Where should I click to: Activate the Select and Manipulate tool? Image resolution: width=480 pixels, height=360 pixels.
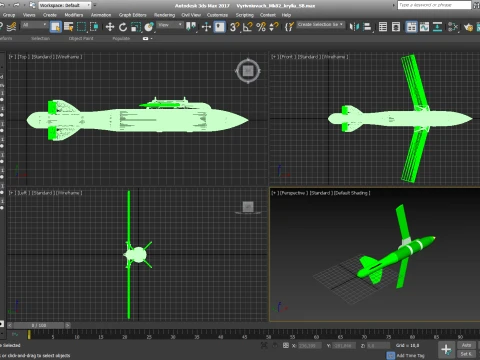point(206,27)
